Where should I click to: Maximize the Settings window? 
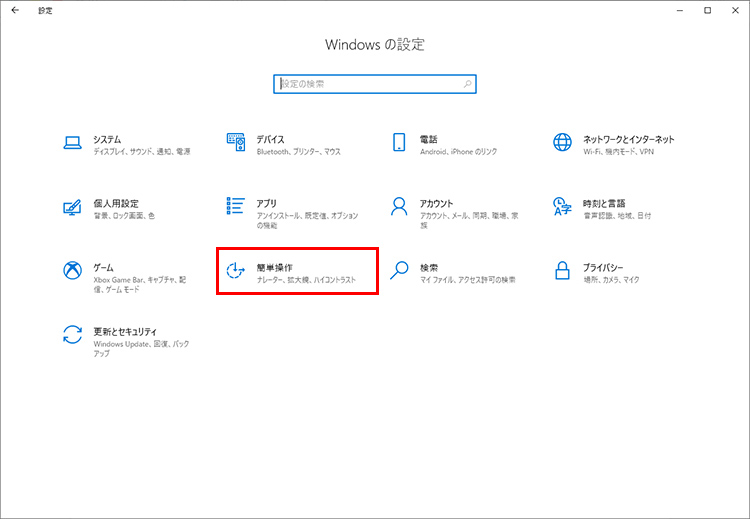(x=708, y=10)
